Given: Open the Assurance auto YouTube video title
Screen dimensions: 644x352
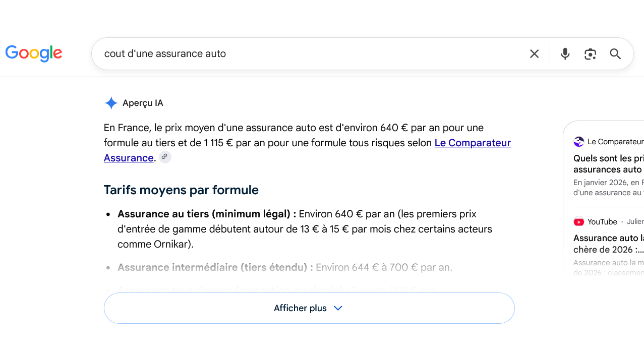Looking at the screenshot, I should 609,244.
